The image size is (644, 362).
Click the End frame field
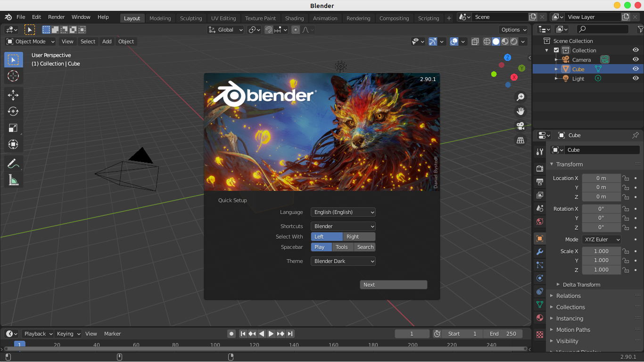point(503,334)
